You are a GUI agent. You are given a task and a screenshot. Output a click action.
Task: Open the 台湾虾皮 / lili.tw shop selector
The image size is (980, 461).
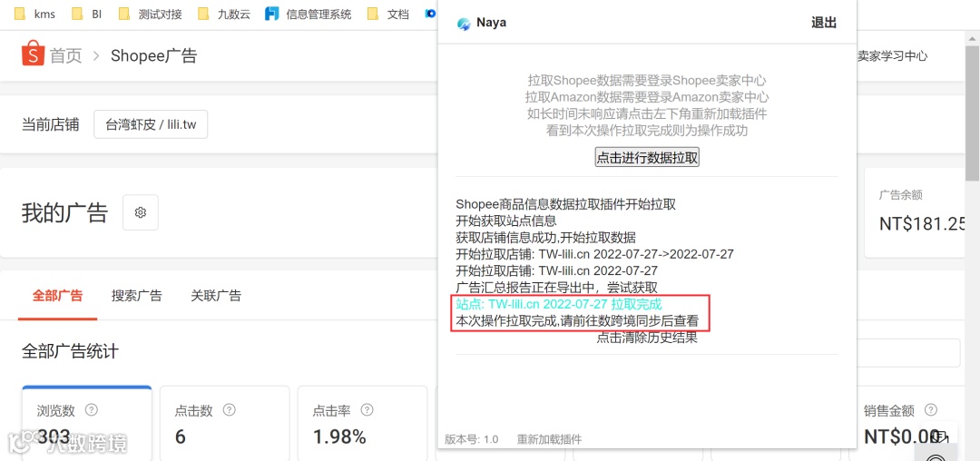coord(151,124)
